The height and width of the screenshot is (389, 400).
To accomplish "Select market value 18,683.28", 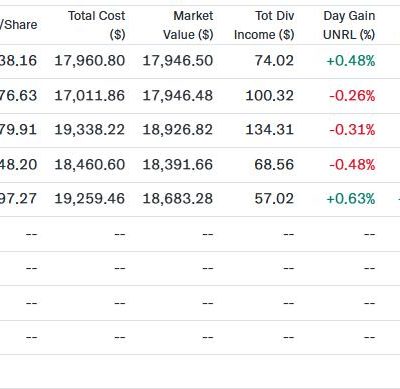I will tap(178, 199).
